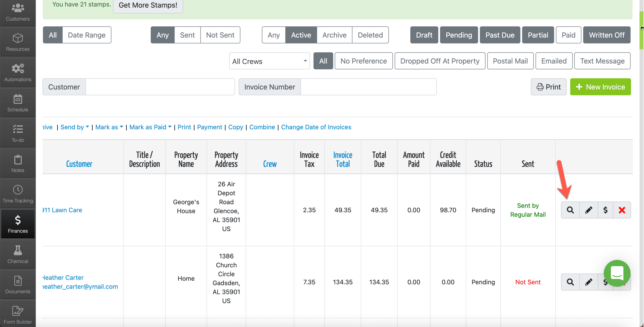
Task: Edit the 911 Lawn Care invoice
Action: [588, 210]
